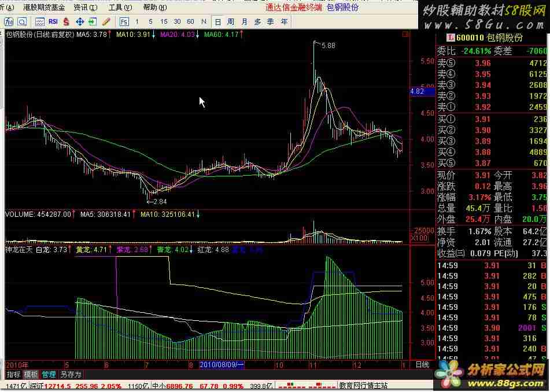
Task: Click the f(x) formula icon in toolbar
Action: (9, 22)
